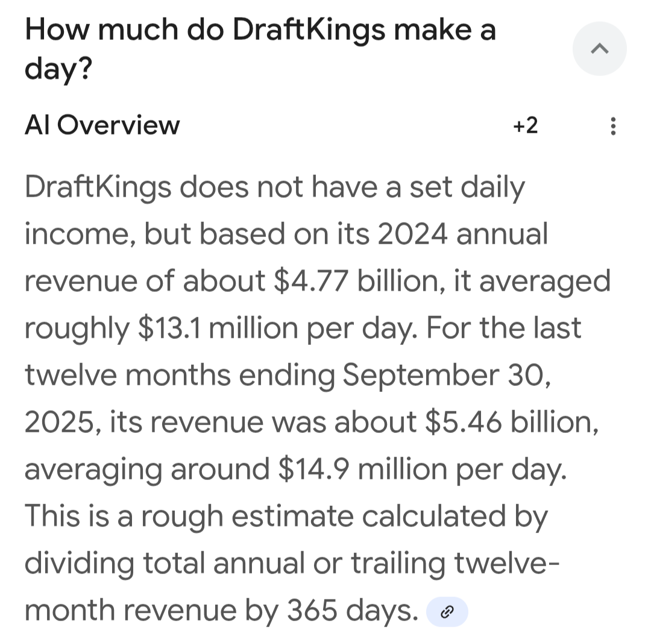Image resolution: width=651 pixels, height=644 pixels.
Task: Click the '365 days.' text
Action: click(x=353, y=611)
